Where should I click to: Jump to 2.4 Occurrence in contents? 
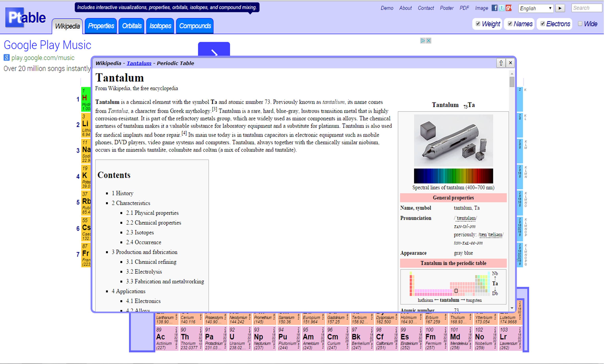click(x=144, y=242)
